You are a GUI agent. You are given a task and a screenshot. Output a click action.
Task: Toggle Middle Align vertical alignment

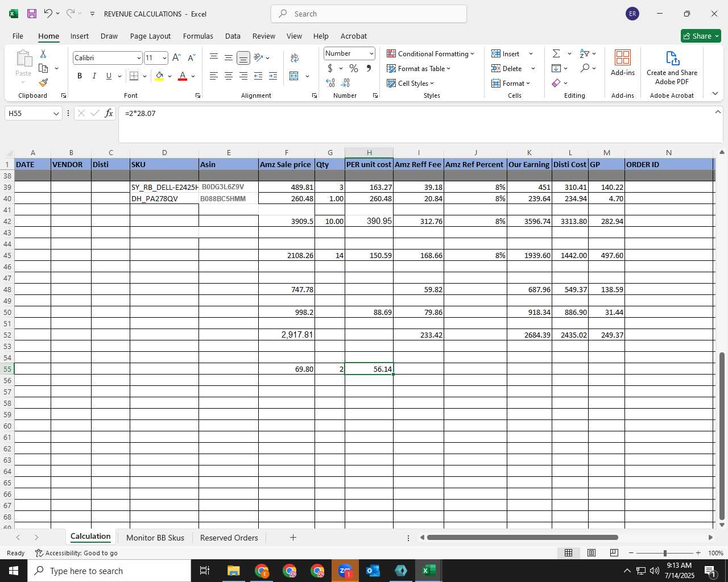(x=228, y=57)
